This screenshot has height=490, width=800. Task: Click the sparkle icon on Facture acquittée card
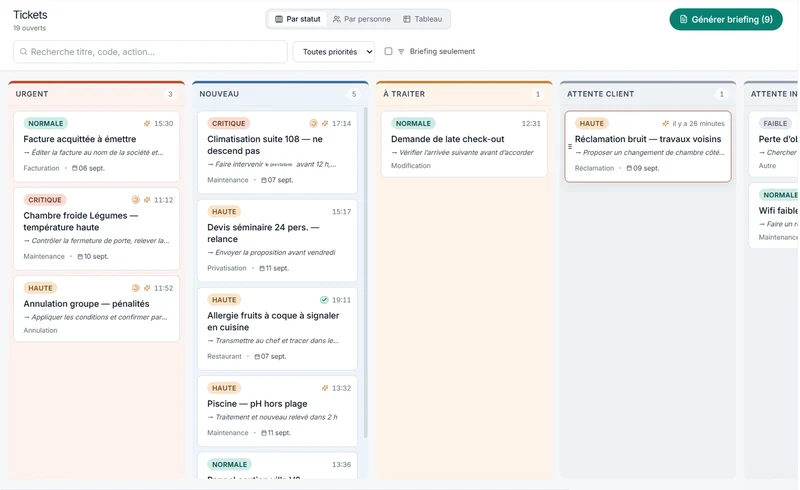click(x=147, y=124)
